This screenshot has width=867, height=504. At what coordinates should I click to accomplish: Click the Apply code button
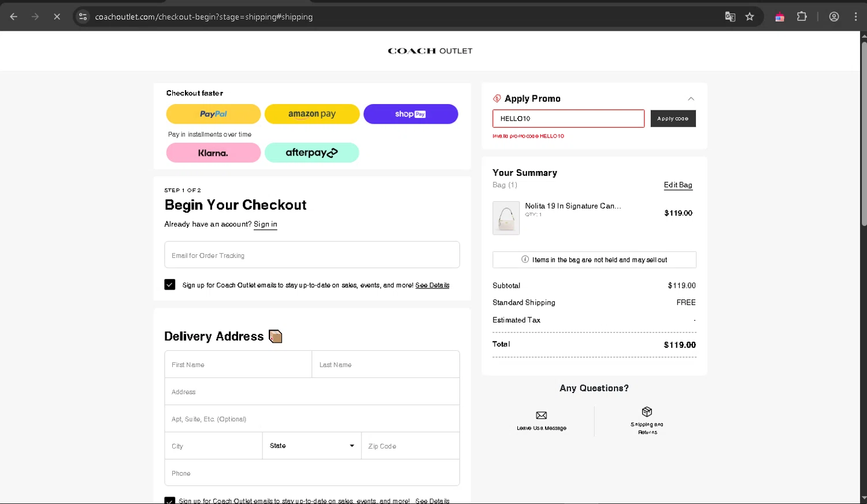point(673,118)
